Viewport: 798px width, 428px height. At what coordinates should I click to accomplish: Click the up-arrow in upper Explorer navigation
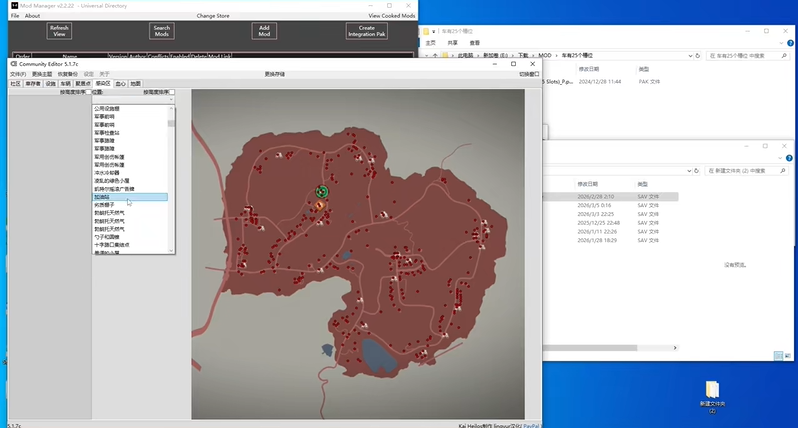tap(435, 55)
